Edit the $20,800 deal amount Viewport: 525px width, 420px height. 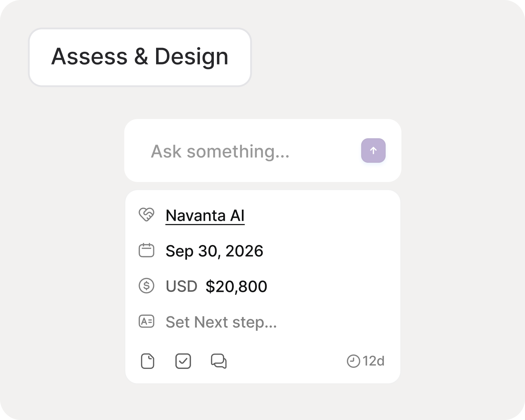(236, 287)
